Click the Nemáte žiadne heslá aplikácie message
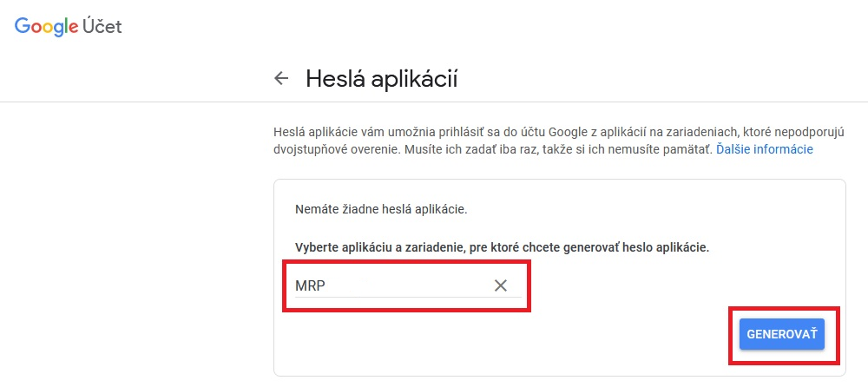Screen dimensions: 868x387 382,210
